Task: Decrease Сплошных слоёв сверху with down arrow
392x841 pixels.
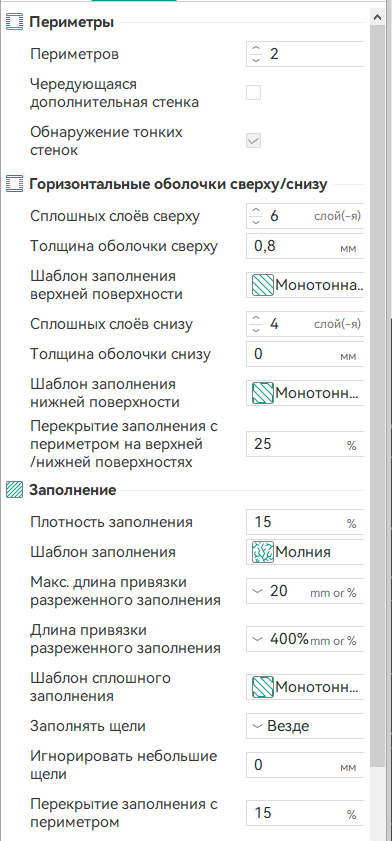Action: coord(256,222)
